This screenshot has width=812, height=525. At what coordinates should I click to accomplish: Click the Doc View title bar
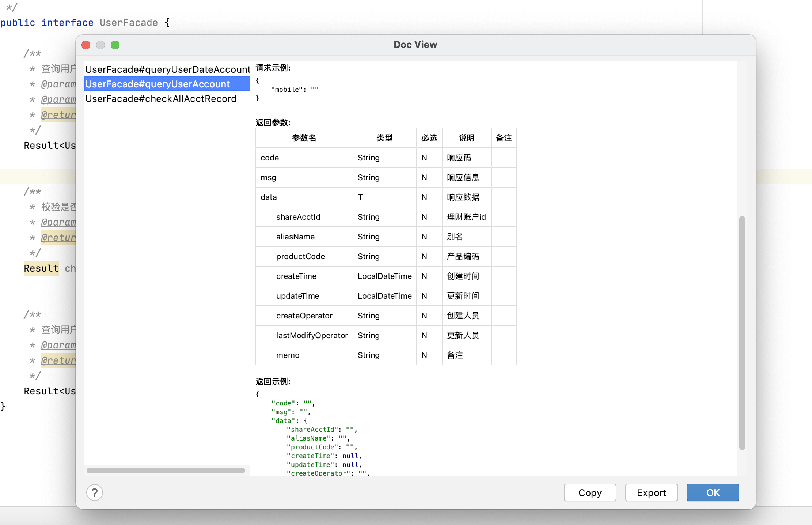coord(415,45)
